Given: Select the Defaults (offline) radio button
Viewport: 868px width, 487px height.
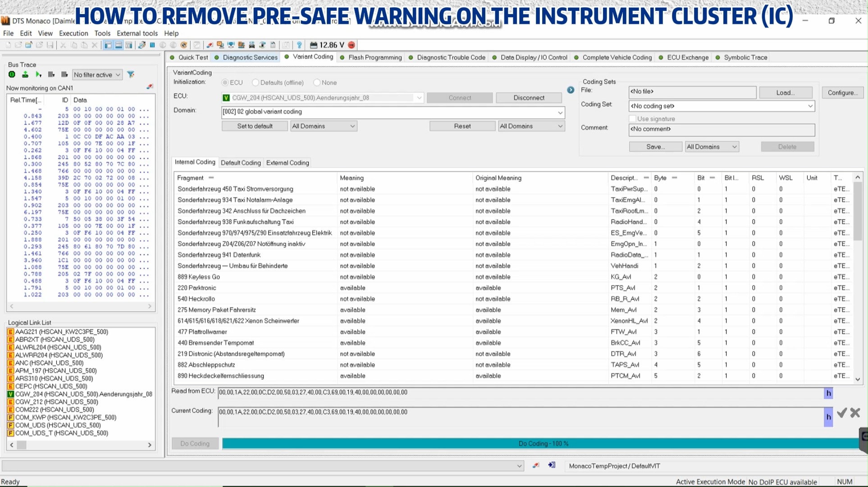Looking at the screenshot, I should click(256, 83).
